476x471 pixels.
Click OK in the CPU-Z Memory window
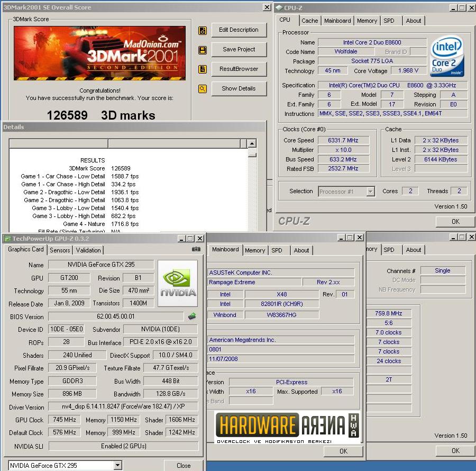455,451
